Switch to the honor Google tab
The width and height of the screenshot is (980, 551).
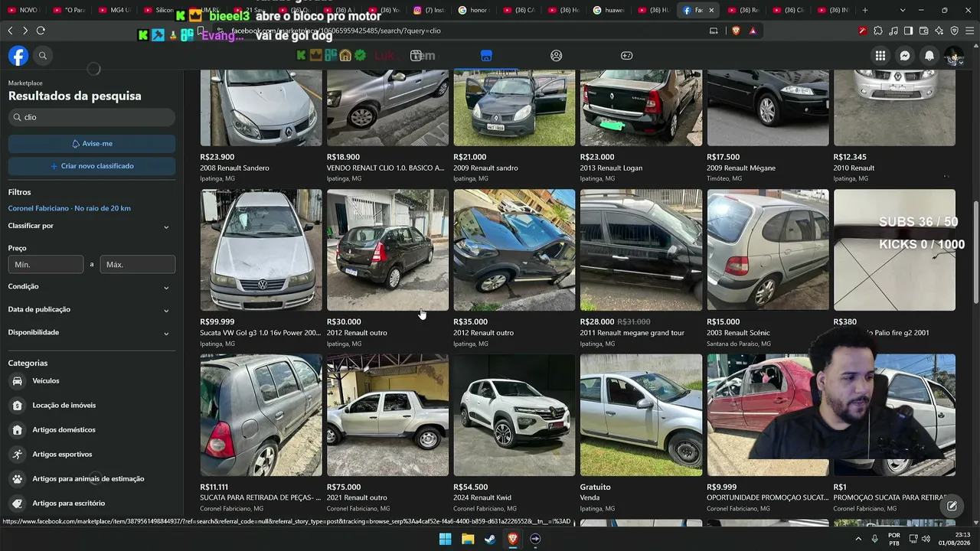tap(473, 10)
